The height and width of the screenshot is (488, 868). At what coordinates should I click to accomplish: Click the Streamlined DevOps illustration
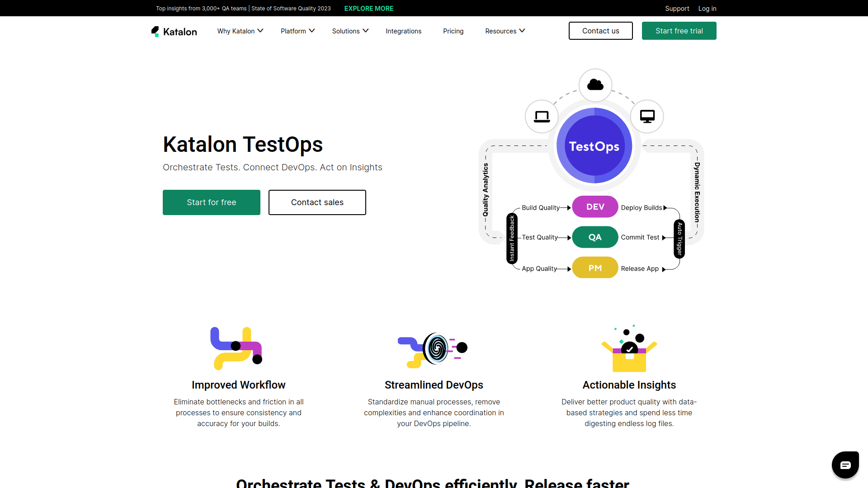click(x=433, y=349)
